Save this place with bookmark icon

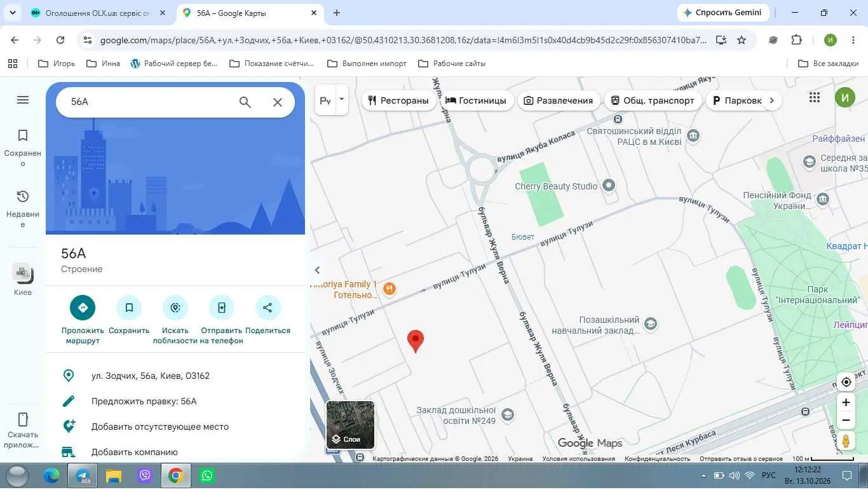coord(129,308)
